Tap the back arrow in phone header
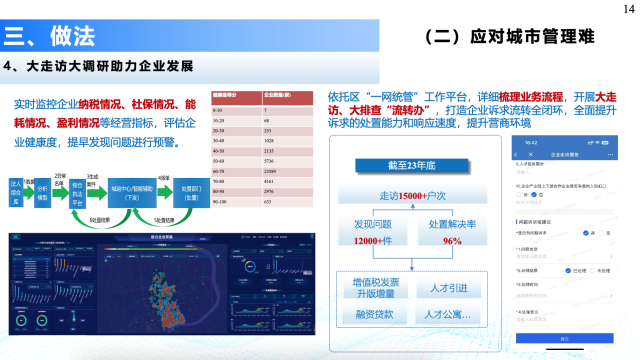Screen dimensions: 640x360 pyautogui.click(x=516, y=155)
